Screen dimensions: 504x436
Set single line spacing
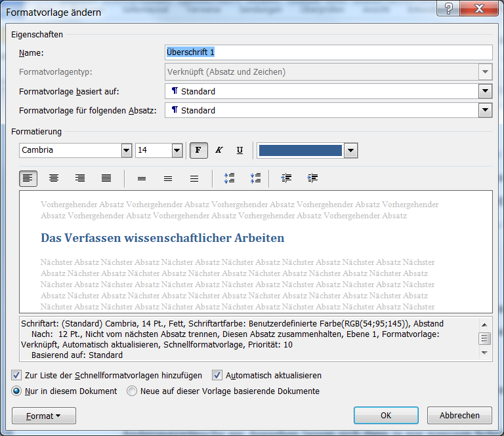[142, 178]
